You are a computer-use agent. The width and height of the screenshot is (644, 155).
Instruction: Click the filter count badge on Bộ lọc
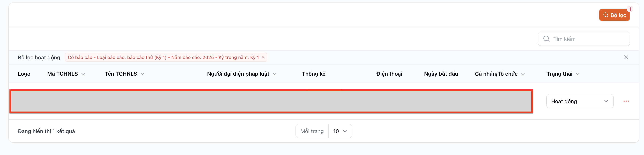point(630,9)
